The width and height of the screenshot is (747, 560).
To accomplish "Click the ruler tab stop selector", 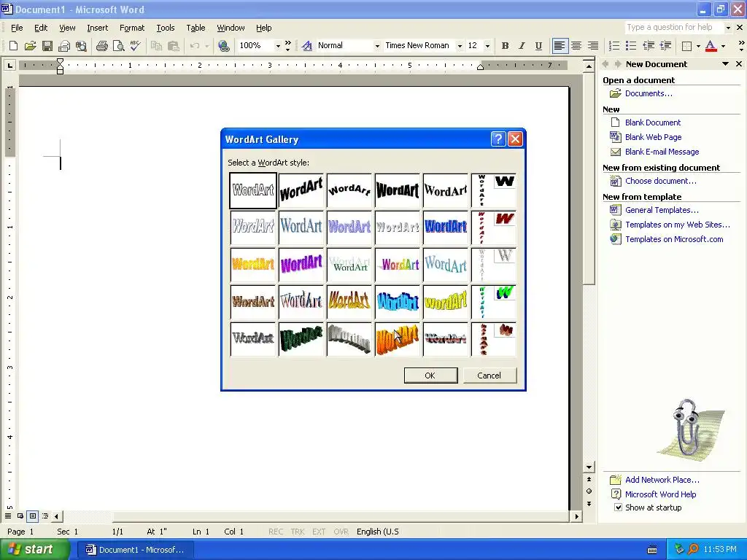I will click(x=9, y=65).
